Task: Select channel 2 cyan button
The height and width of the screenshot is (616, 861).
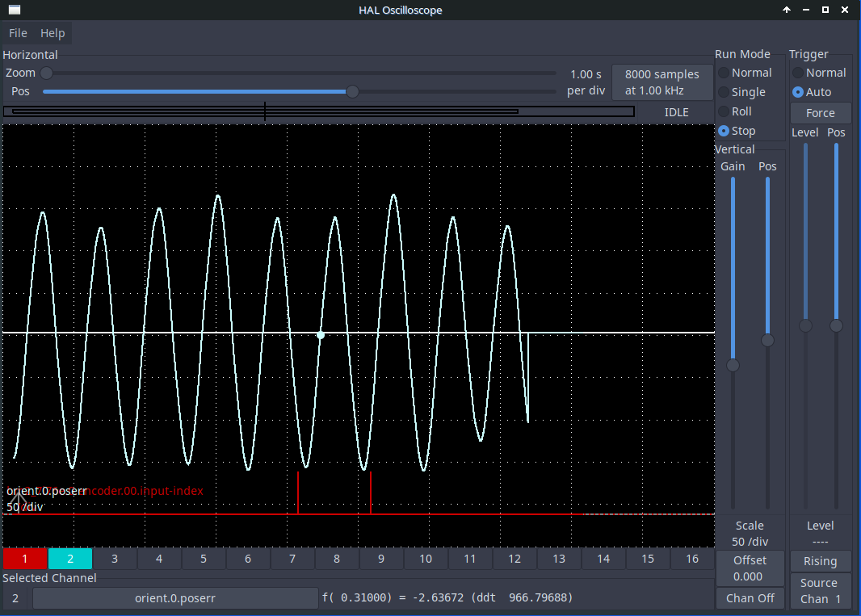Action: pyautogui.click(x=69, y=559)
